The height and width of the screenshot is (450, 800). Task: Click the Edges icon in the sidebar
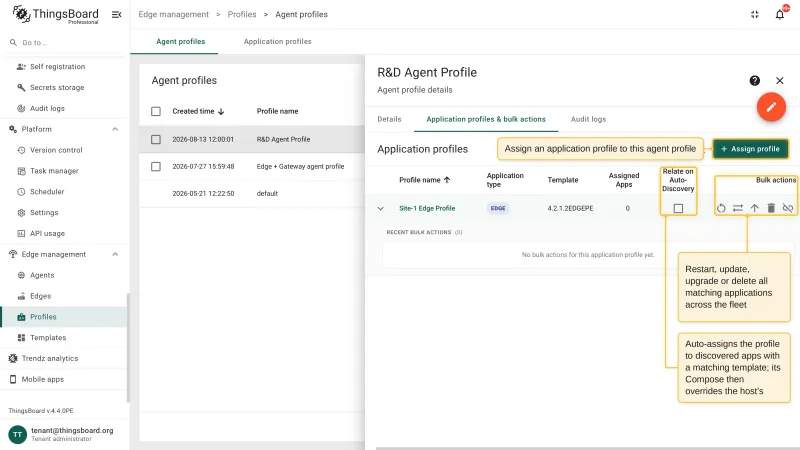[21, 296]
